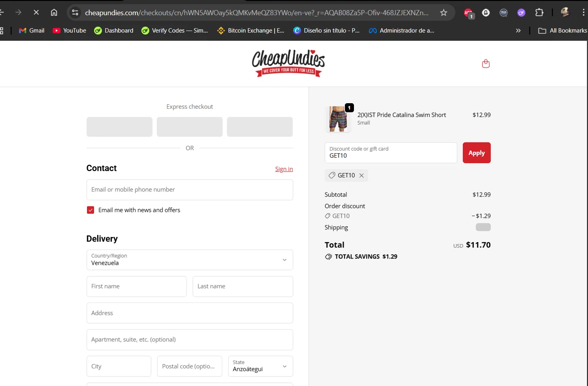Open the Dashboard bookmark
The width and height of the screenshot is (588, 386).
pos(114,31)
